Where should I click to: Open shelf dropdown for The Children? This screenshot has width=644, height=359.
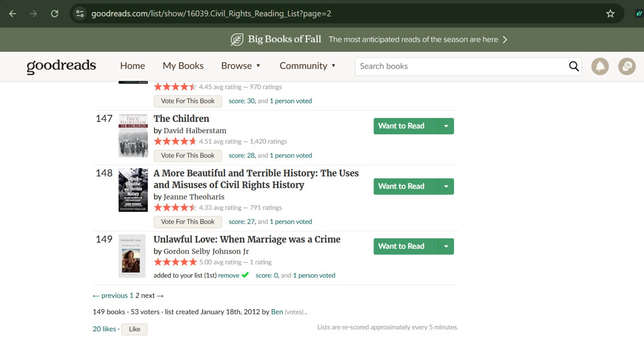point(446,126)
